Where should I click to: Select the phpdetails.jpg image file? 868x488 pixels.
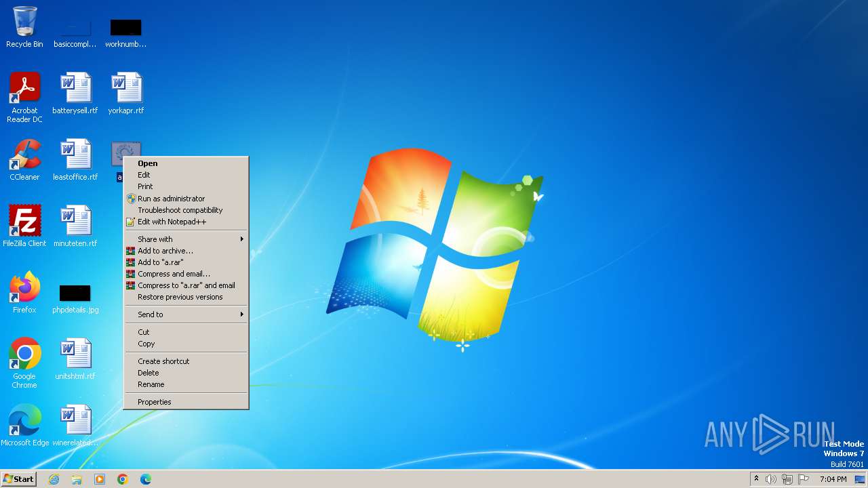75,298
